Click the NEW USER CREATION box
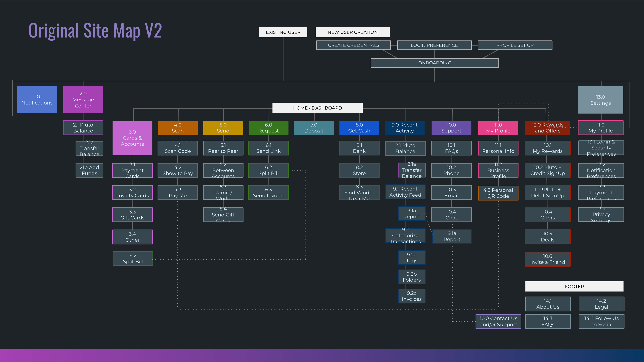The width and height of the screenshot is (644, 362). pyautogui.click(x=353, y=32)
